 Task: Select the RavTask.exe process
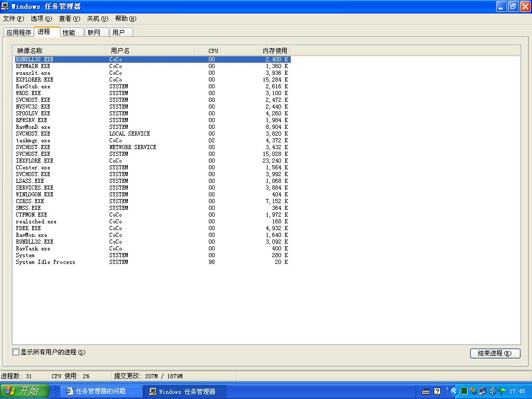(152, 249)
